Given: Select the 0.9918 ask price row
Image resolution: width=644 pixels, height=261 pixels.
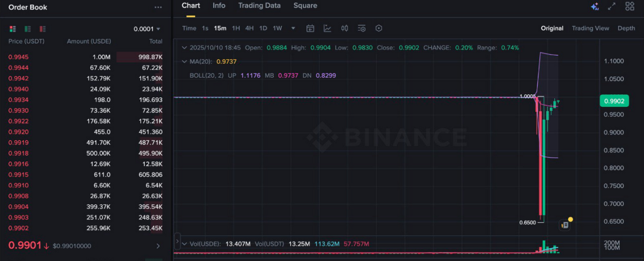Looking at the screenshot, I should pos(85,153).
